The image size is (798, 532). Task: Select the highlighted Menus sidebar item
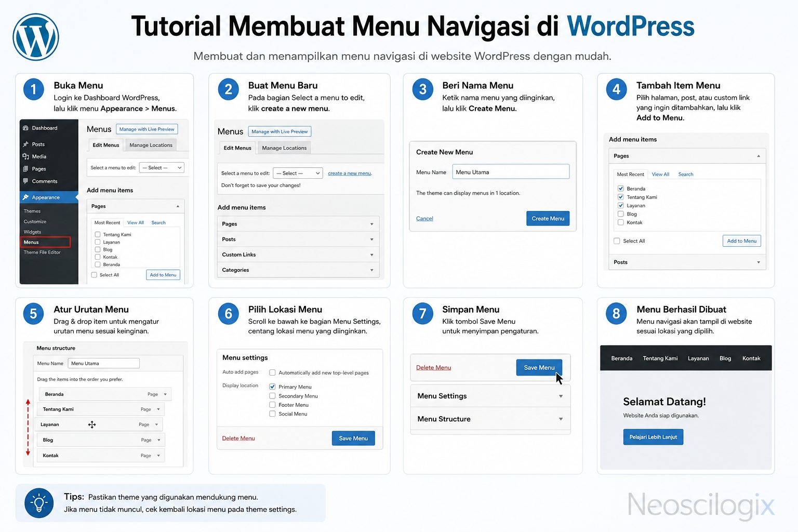click(x=45, y=242)
